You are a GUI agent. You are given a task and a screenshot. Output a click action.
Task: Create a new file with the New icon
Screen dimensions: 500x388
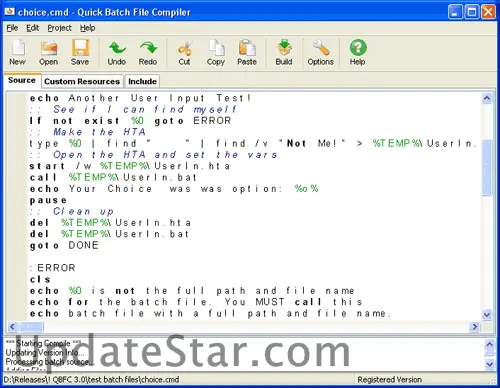tap(18, 53)
